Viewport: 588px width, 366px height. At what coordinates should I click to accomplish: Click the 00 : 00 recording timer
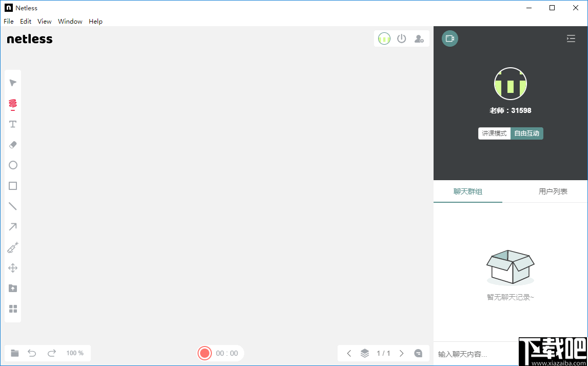click(227, 353)
